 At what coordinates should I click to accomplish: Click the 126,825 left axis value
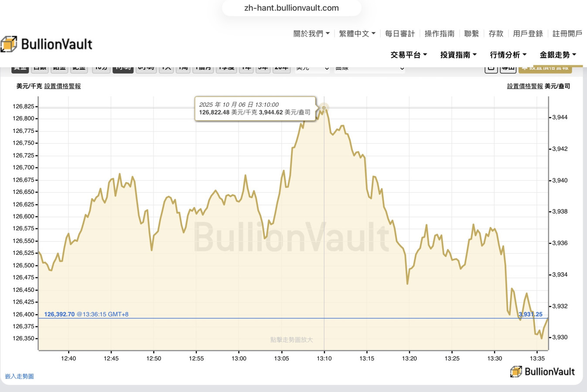(x=24, y=106)
